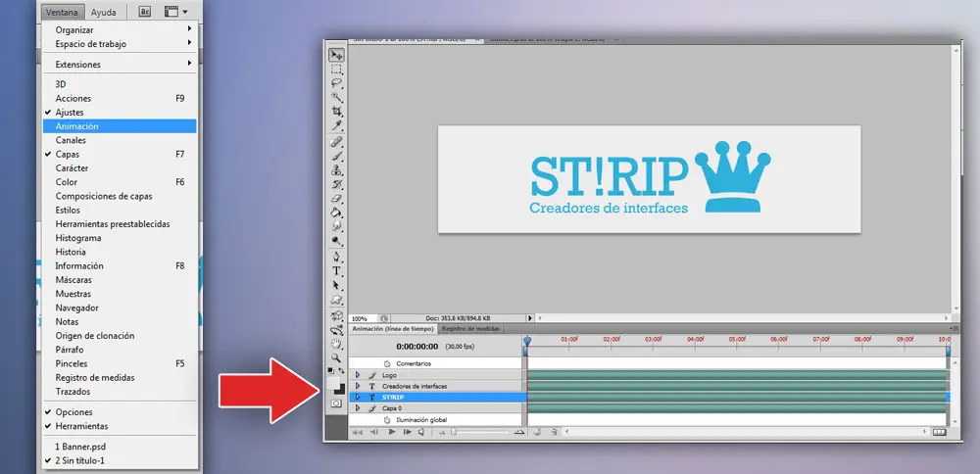The height and width of the screenshot is (474, 980).
Task: Switch to the Registro de medidas tab
Action: click(470, 328)
